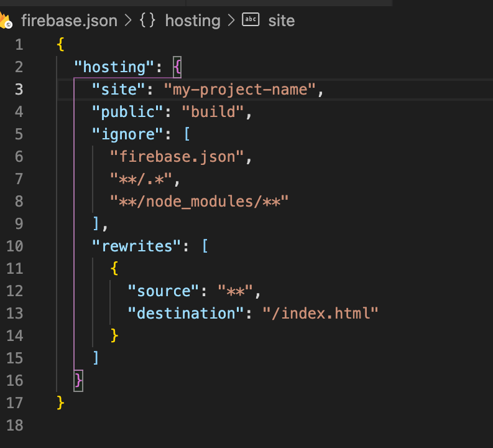Select firebase.json in the breadcrumb
The image size is (493, 448).
(69, 21)
